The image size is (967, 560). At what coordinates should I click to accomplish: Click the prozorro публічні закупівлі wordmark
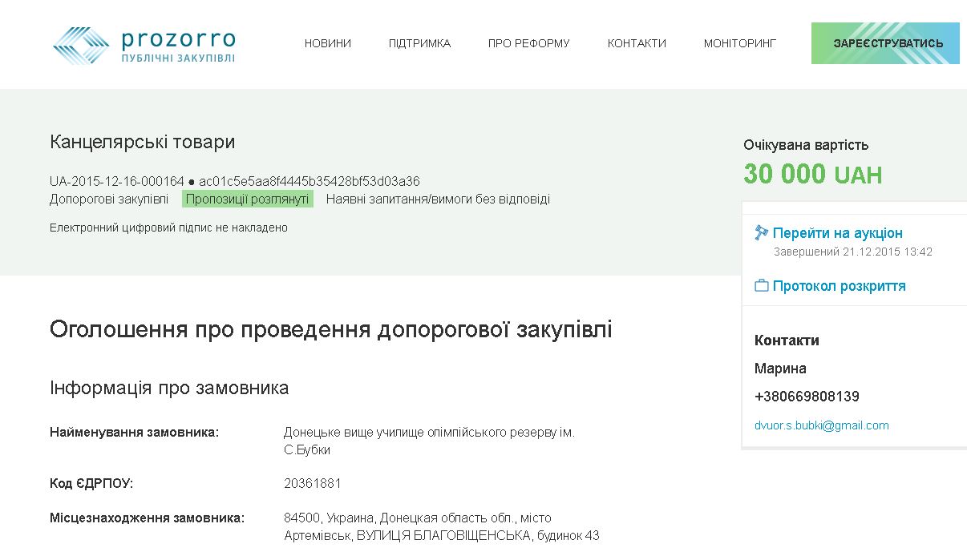pos(178,46)
